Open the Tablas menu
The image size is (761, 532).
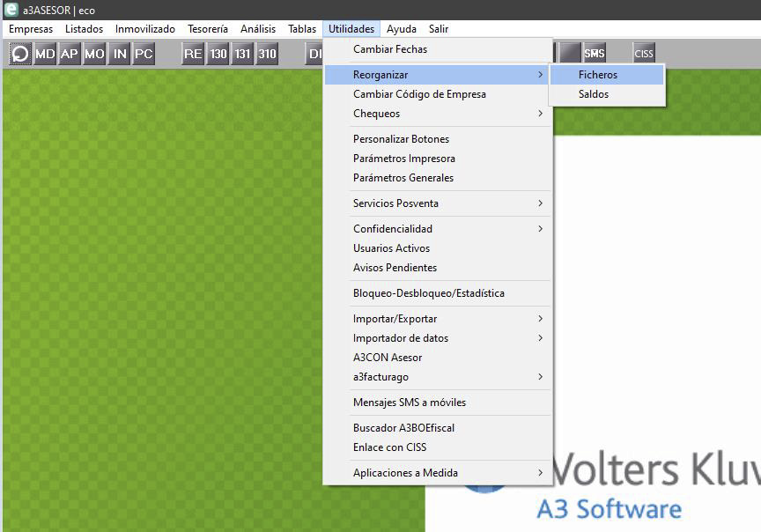point(302,29)
